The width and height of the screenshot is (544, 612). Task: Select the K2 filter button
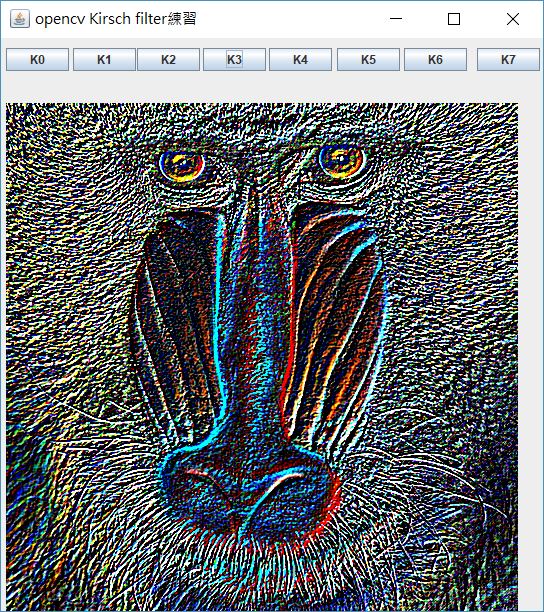(x=169, y=59)
